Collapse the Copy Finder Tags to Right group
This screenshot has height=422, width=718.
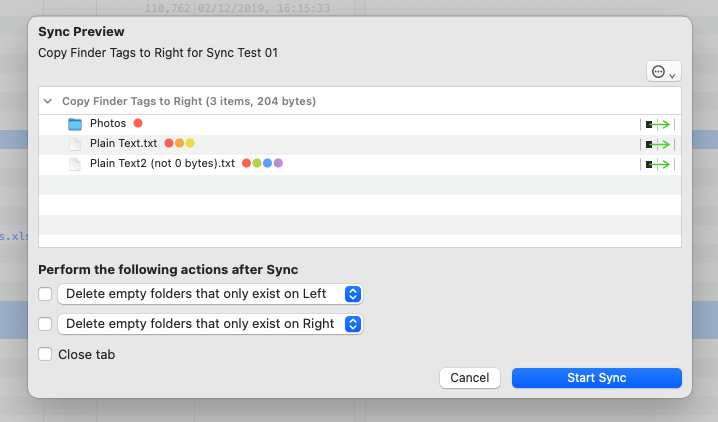(x=48, y=101)
